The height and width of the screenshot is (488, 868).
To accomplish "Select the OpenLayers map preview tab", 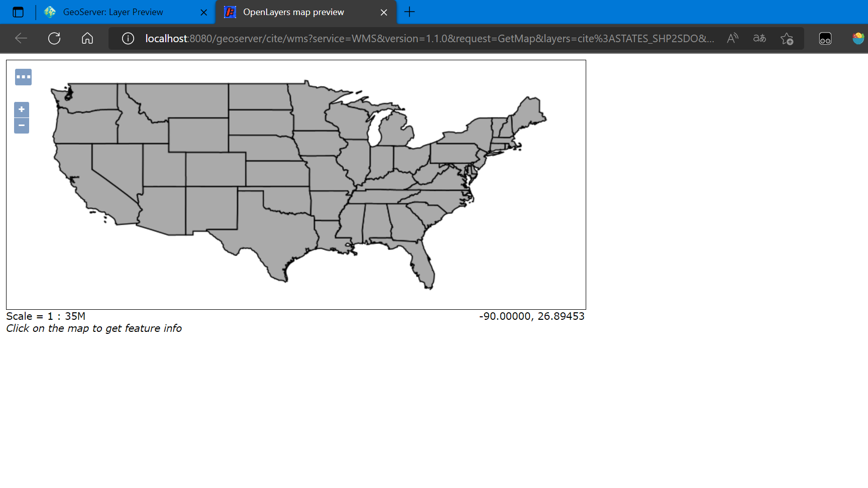I will 306,12.
